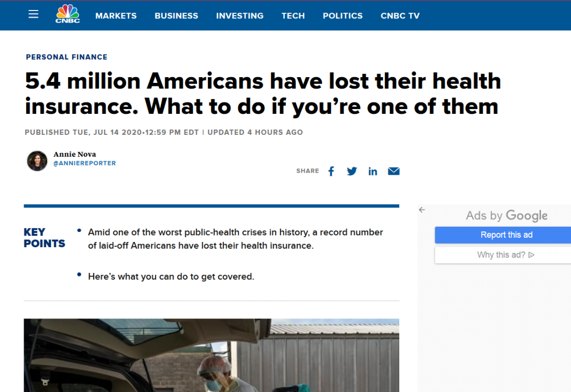Open the hamburger navigation menu
Viewport: 571px width, 392px height.
[33, 14]
